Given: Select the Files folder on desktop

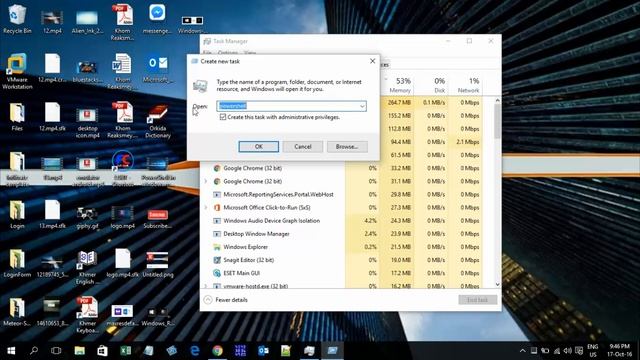Looking at the screenshot, I should tap(17, 117).
